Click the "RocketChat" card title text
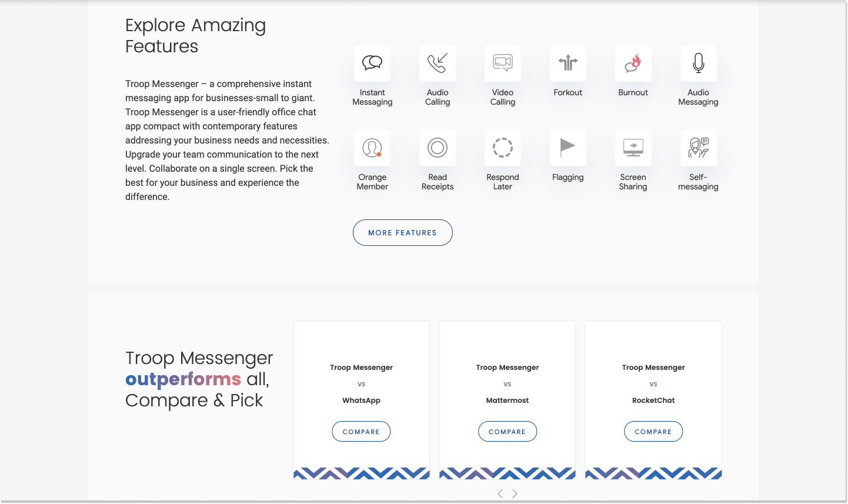848x504 pixels. 653,400
